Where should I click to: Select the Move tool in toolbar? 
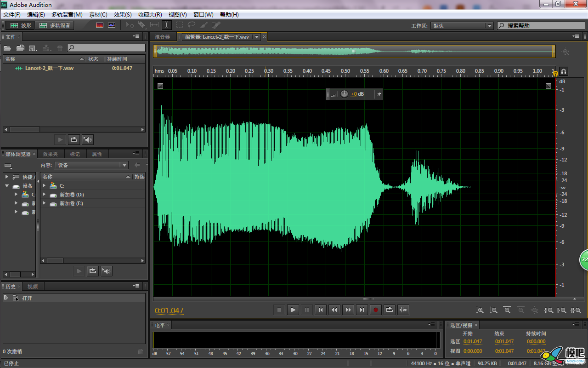[x=130, y=25]
